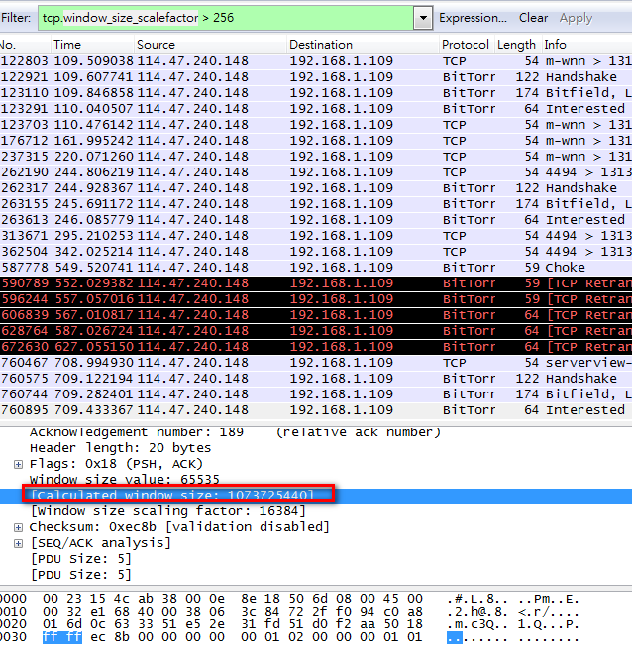Select packet number 313671
The height and width of the screenshot is (672, 632).
pos(316,236)
